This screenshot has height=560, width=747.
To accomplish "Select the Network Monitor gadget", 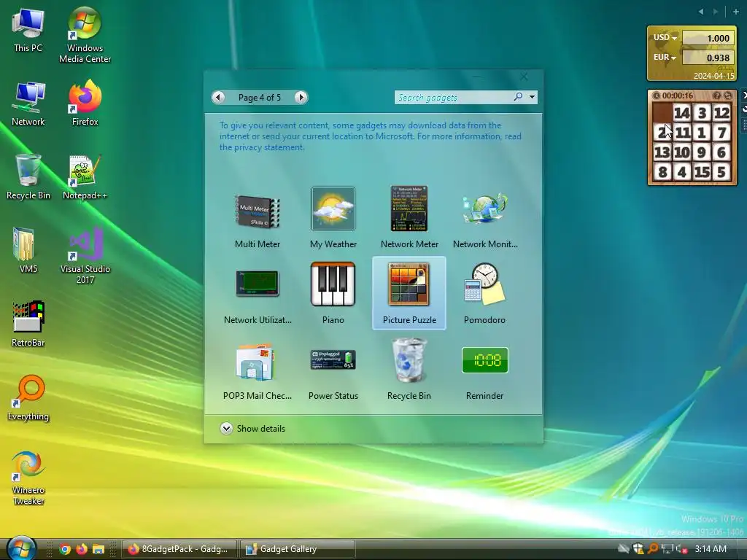I will pos(485,217).
